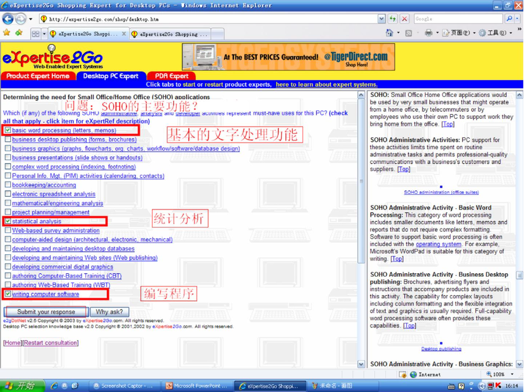Switch to the PDA Expert tab
Viewport: 532px width, 392px height.
pos(171,76)
